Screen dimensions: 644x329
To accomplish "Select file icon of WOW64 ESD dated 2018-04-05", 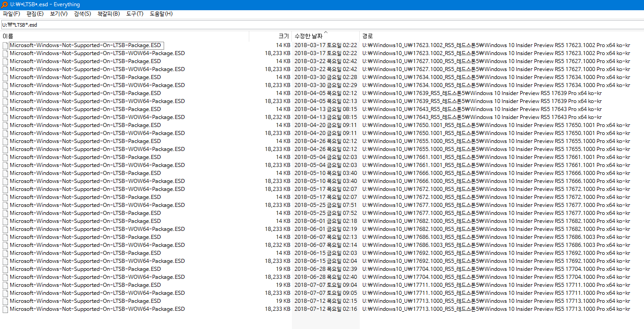I will pyautogui.click(x=5, y=101).
